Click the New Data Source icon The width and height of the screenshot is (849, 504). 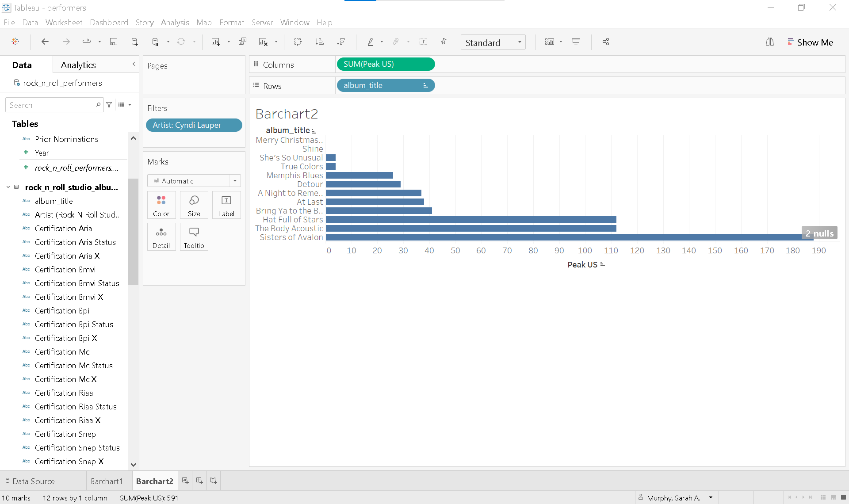point(134,42)
